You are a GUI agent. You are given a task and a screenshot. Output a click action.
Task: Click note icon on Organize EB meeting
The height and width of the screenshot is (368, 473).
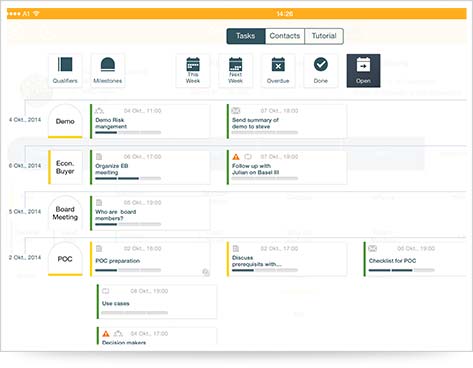(99, 157)
